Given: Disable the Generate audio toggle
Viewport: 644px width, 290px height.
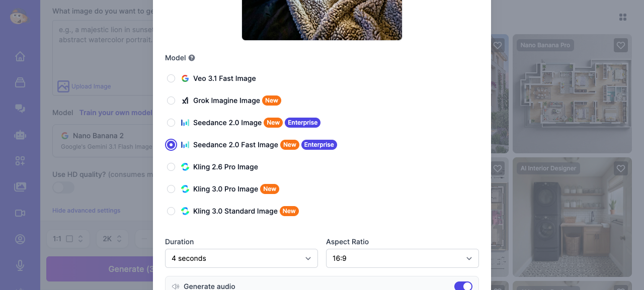Looking at the screenshot, I should (x=463, y=285).
